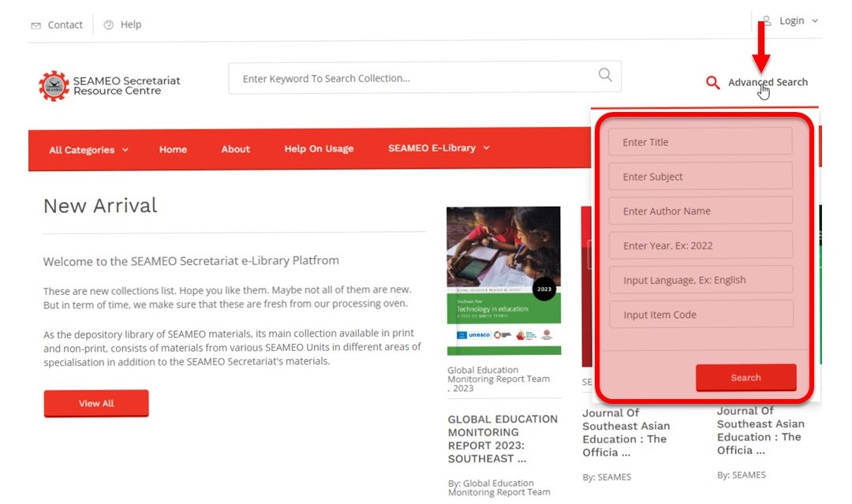Focus the Enter Year field
The image size is (852, 504).
(701, 245)
